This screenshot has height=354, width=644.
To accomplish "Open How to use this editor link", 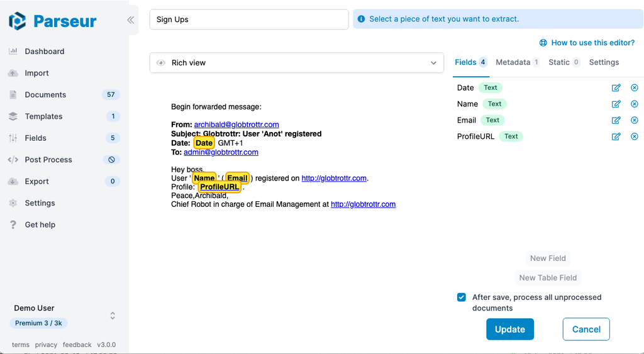I will [592, 43].
